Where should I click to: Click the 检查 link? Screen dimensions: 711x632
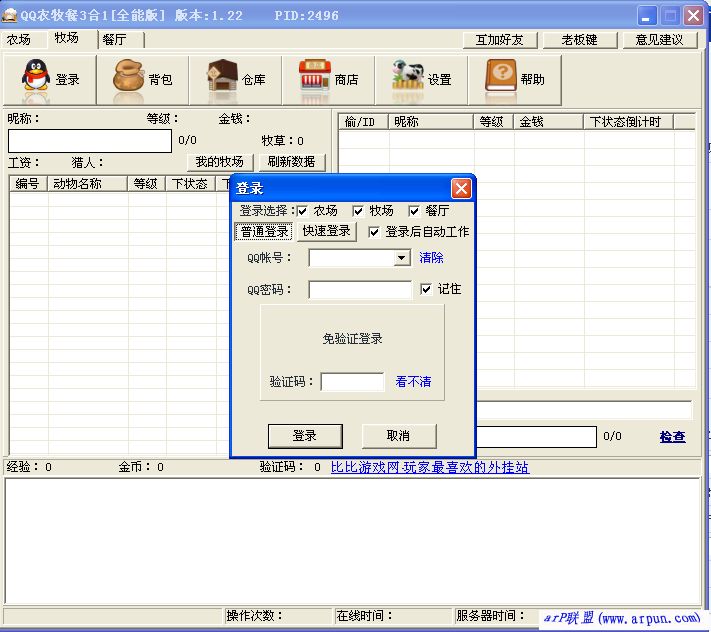[672, 437]
